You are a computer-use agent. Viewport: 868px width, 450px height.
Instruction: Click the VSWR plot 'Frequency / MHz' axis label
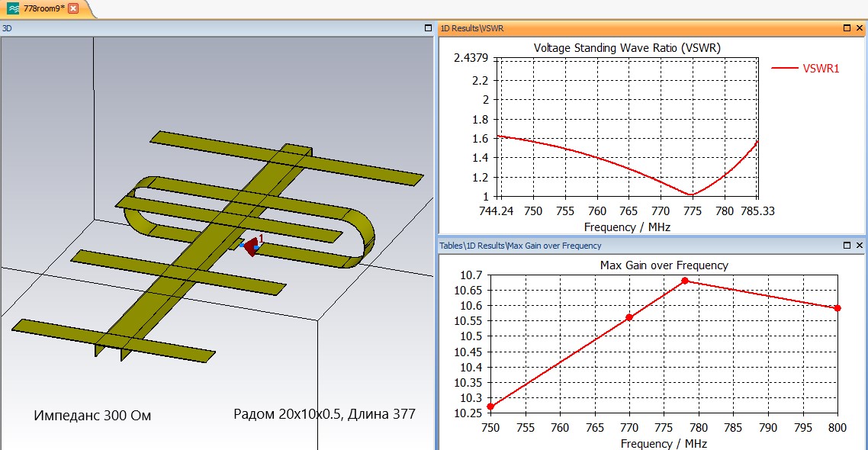click(627, 227)
